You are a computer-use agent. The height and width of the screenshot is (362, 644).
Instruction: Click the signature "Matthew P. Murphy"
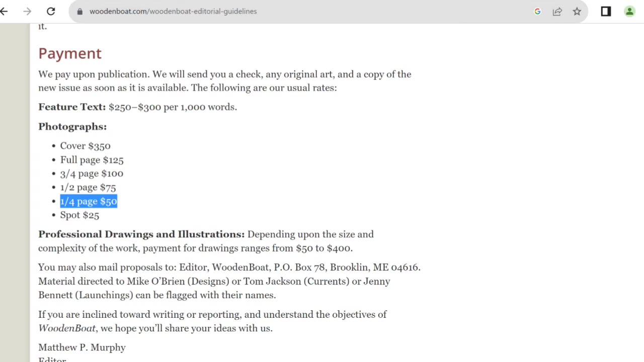click(82, 347)
